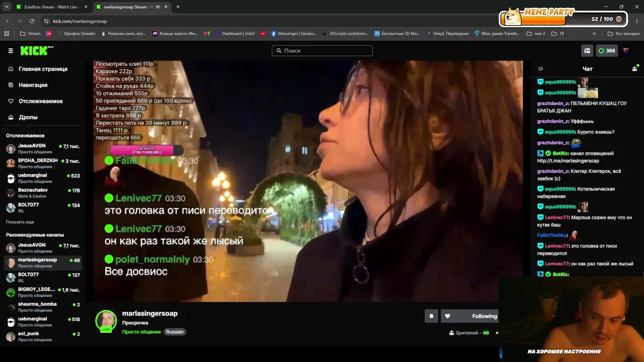
Task: Click the stream video player
Action: pos(308,181)
